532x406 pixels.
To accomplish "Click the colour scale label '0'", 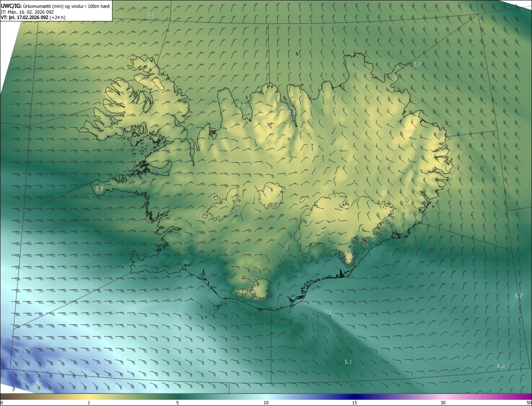I will pos(2,403).
